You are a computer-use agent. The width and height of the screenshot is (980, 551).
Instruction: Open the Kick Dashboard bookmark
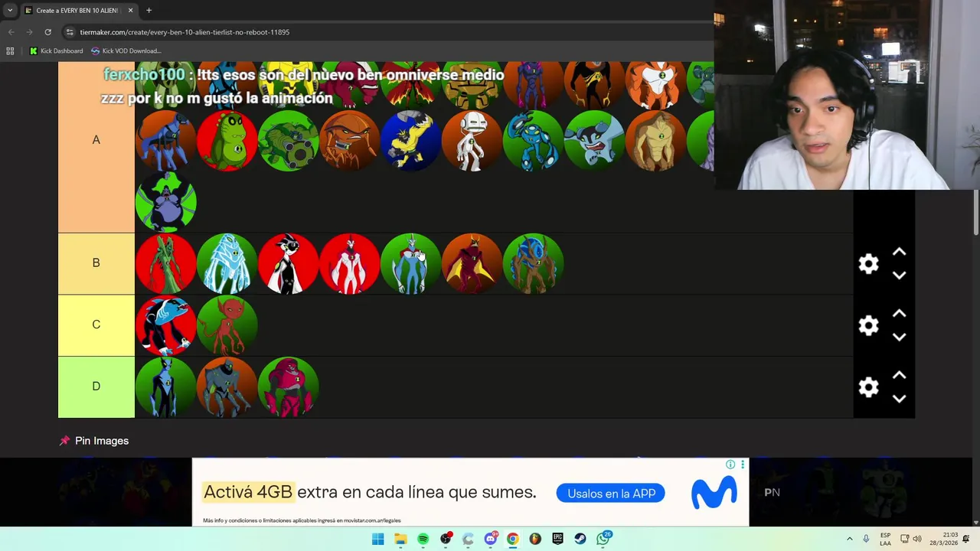[x=56, y=51]
